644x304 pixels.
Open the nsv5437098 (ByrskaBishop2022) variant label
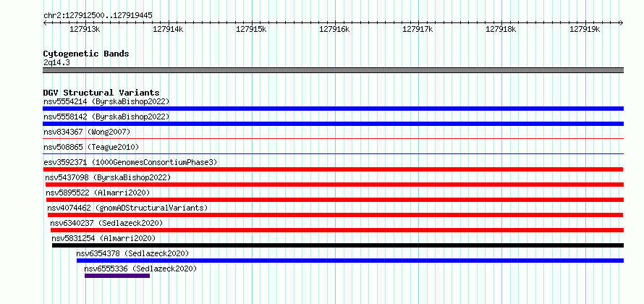click(108, 177)
